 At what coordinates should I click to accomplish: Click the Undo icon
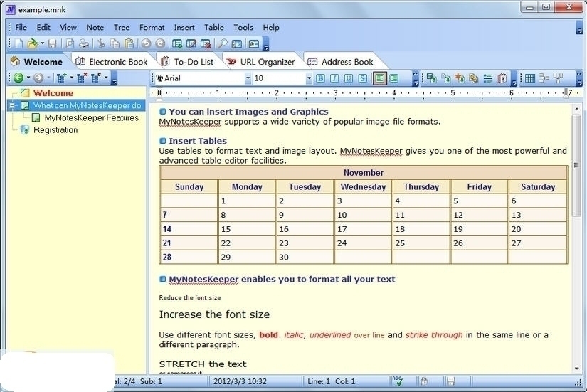click(x=146, y=44)
